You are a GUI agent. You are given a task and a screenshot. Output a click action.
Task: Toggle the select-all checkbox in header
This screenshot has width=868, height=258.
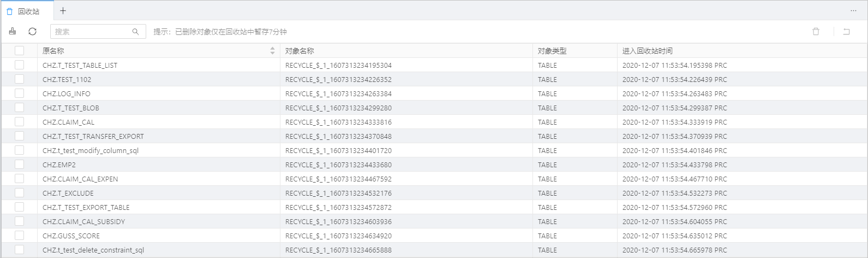(20, 51)
